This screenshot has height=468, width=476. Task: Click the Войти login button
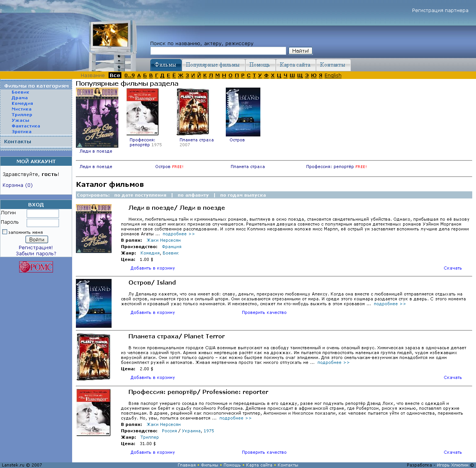(x=37, y=239)
